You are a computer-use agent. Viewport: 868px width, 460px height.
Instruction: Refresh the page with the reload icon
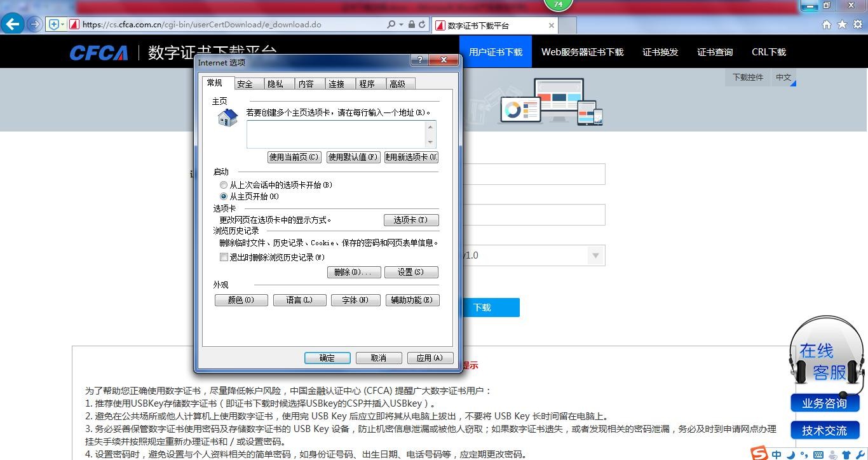pyautogui.click(x=423, y=25)
